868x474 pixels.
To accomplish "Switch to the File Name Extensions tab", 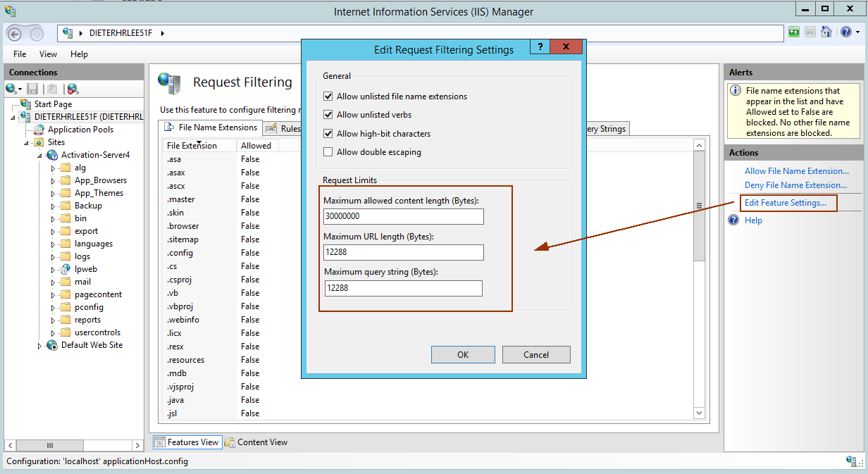I will 211,127.
